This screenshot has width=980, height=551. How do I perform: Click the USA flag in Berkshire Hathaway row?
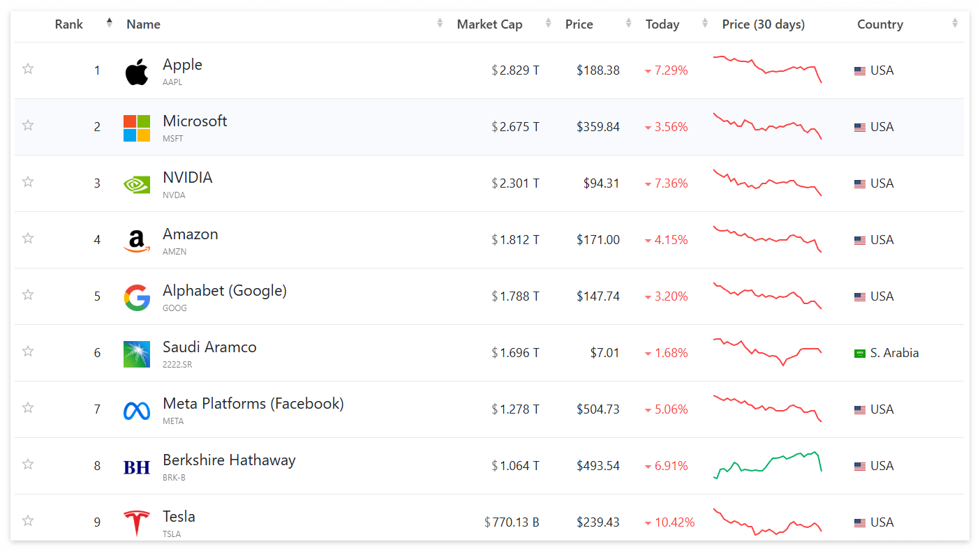click(x=860, y=467)
